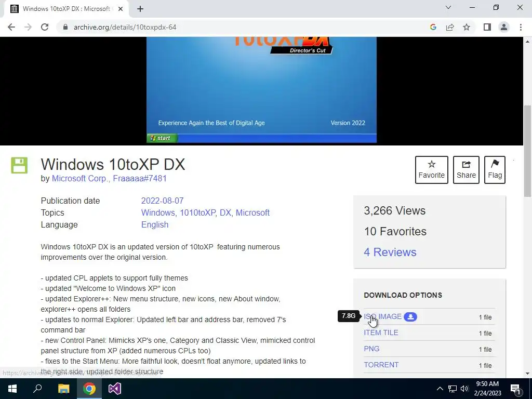Open the 1010toXP topic link
The height and width of the screenshot is (399, 532).
tap(197, 212)
